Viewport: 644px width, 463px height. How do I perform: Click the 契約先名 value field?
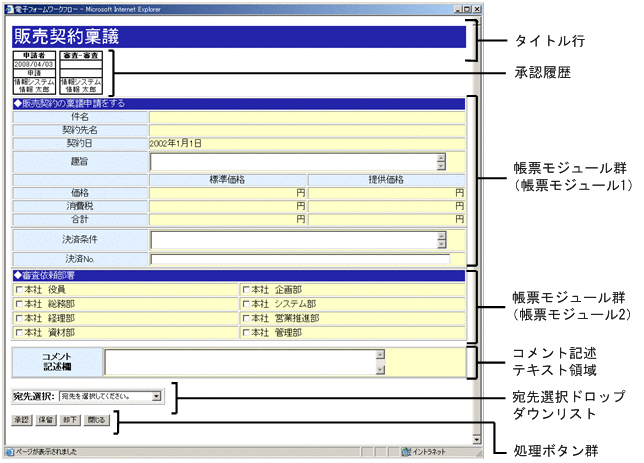(307, 130)
